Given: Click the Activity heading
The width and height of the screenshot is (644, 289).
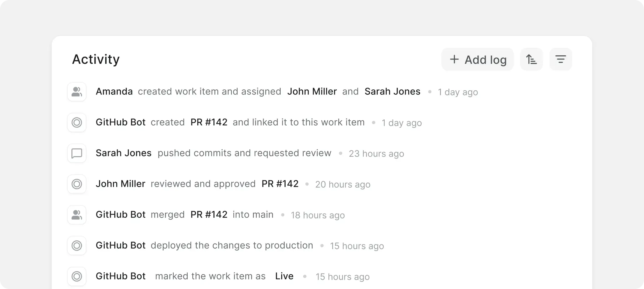Looking at the screenshot, I should [96, 59].
